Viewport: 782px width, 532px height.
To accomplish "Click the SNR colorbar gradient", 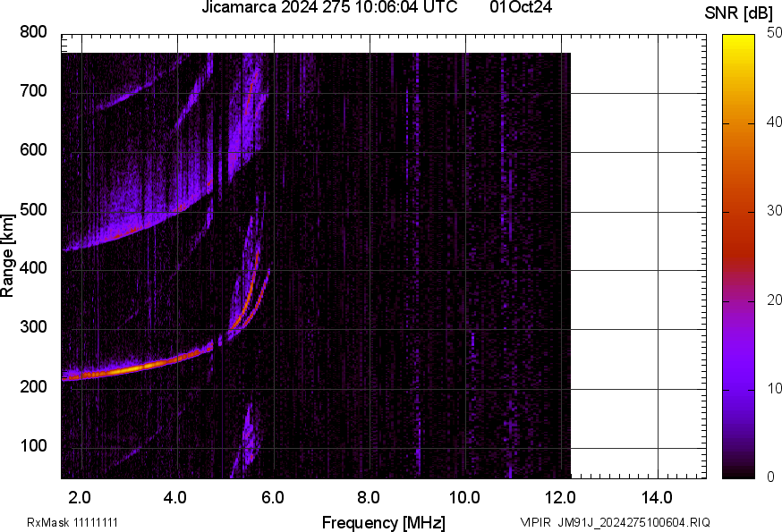I will coord(738,257).
